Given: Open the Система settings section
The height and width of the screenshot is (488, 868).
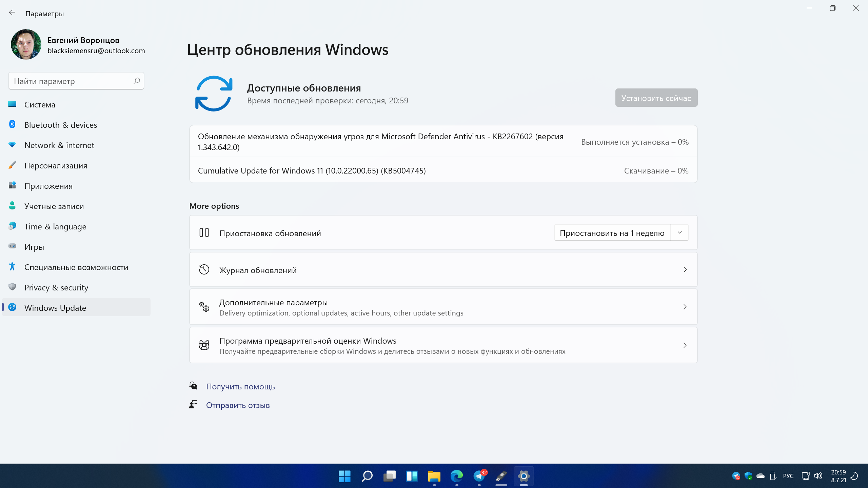Looking at the screenshot, I should tap(76, 104).
